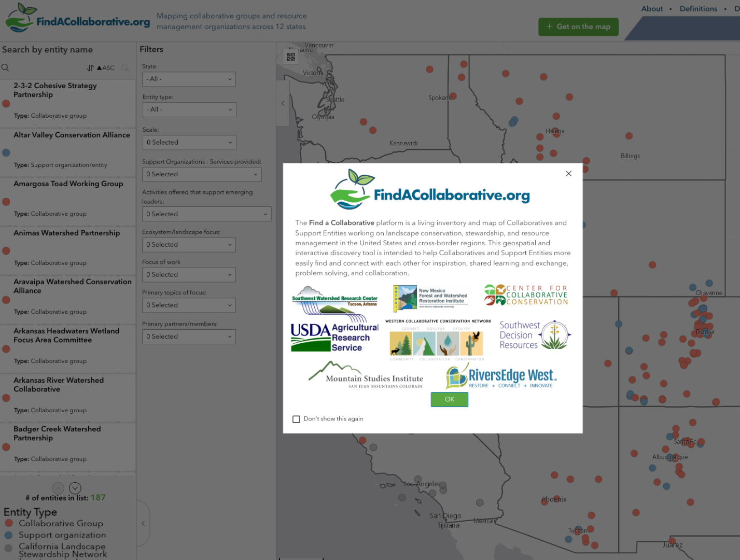The height and width of the screenshot is (560, 740).
Task: Select Arkansas Headwaters Wetland Focus Area Committee entry
Action: (68, 348)
